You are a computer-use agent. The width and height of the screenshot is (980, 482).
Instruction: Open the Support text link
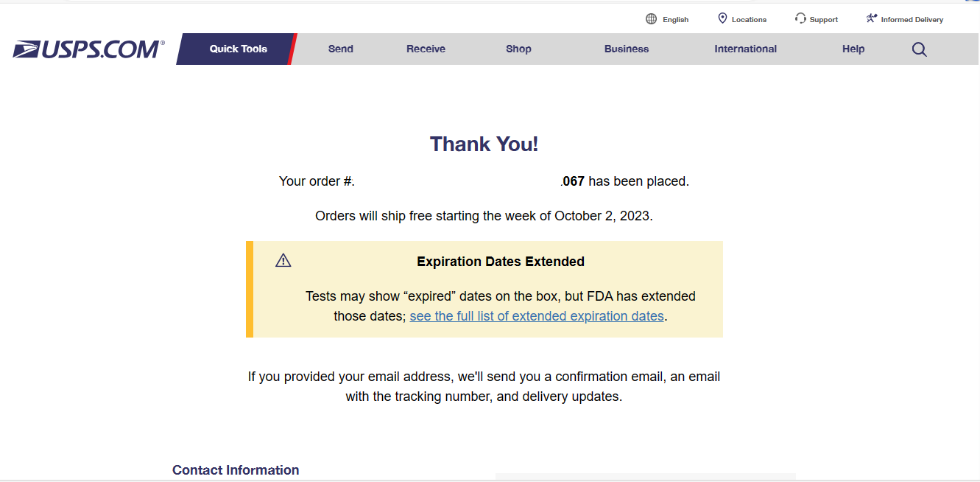click(x=823, y=20)
